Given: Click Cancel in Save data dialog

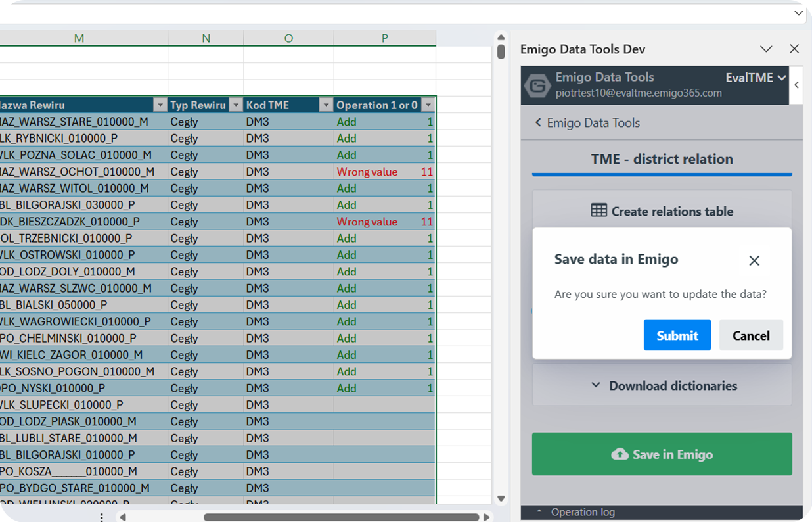Looking at the screenshot, I should point(751,335).
